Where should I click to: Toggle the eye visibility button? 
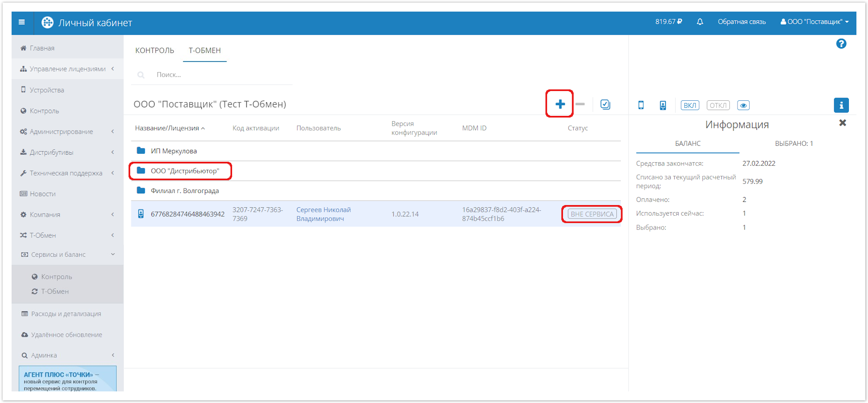pyautogui.click(x=743, y=106)
